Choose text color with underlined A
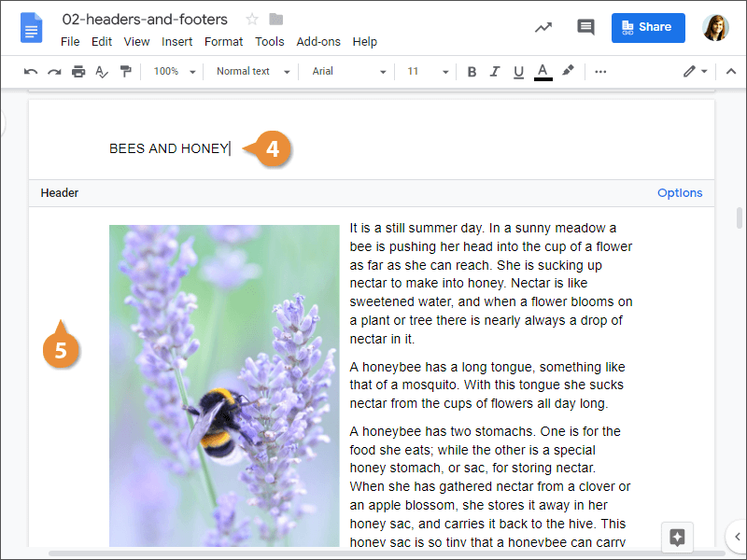 pos(543,72)
